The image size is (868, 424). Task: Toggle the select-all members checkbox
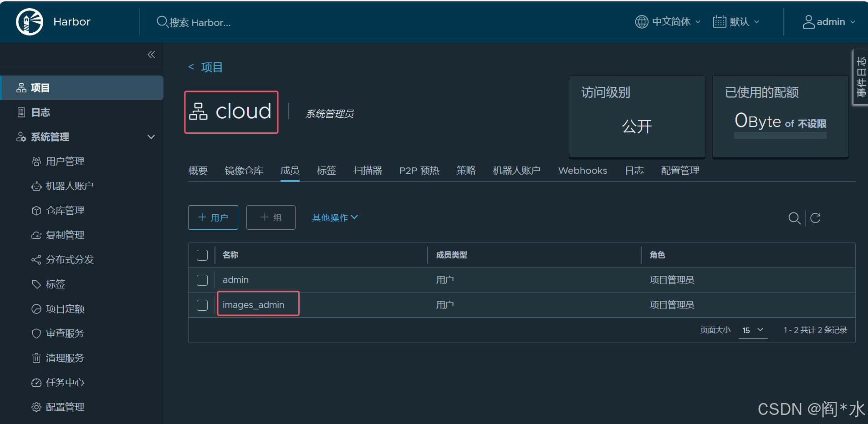tap(202, 255)
